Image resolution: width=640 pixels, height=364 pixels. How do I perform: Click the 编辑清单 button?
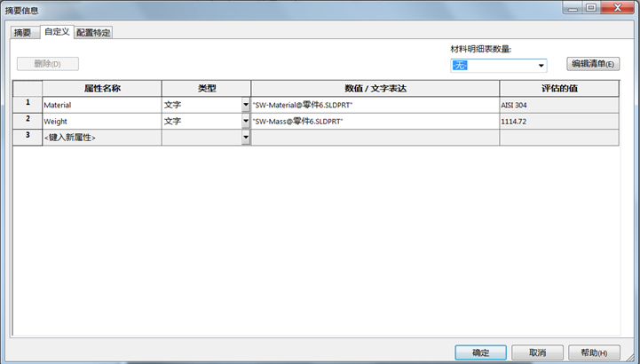(593, 64)
